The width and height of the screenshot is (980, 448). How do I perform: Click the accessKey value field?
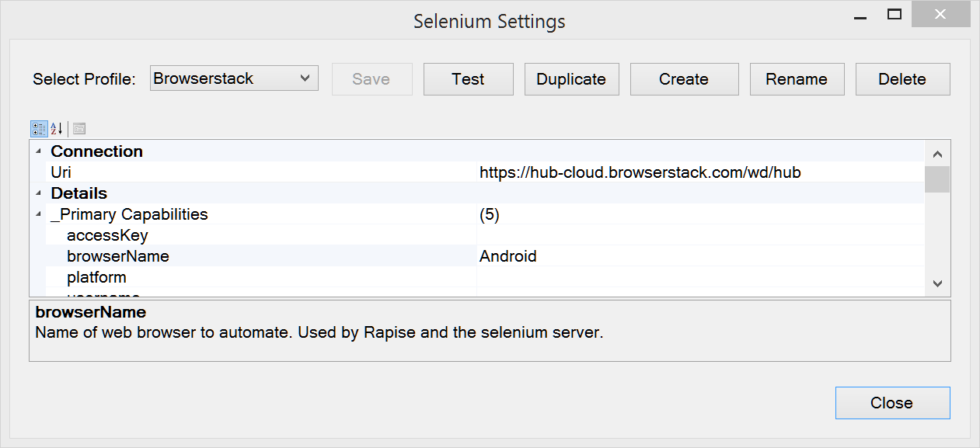point(699,235)
